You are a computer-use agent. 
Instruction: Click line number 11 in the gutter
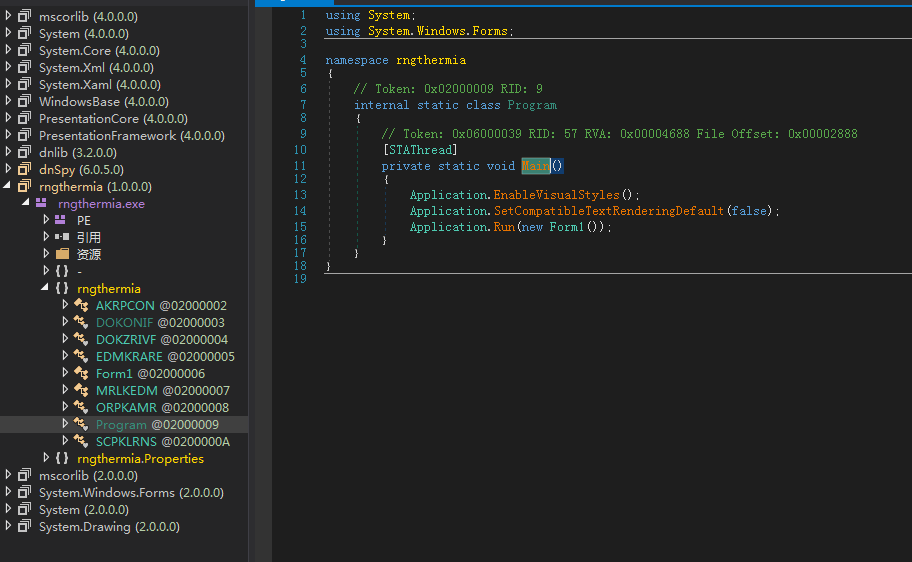coord(300,166)
